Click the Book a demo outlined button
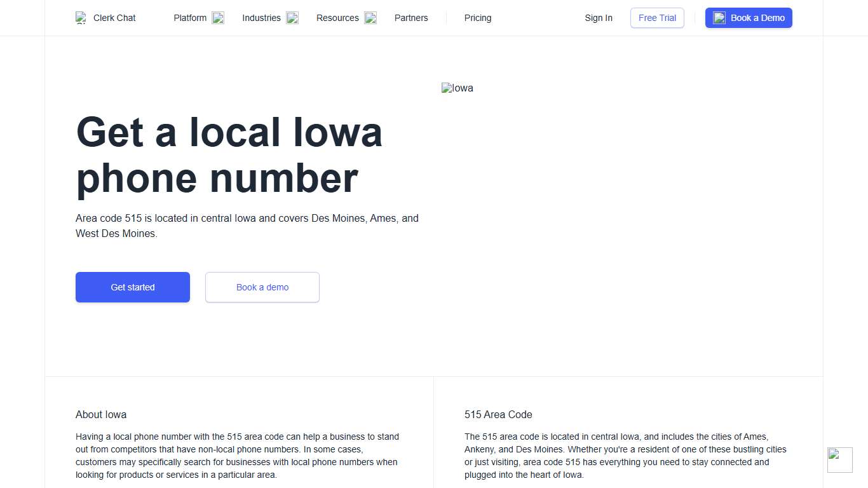The height and width of the screenshot is (488, 868). 262,287
